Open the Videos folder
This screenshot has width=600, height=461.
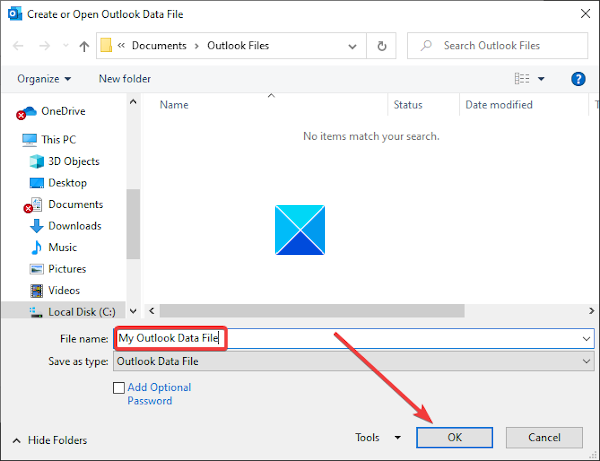64,290
